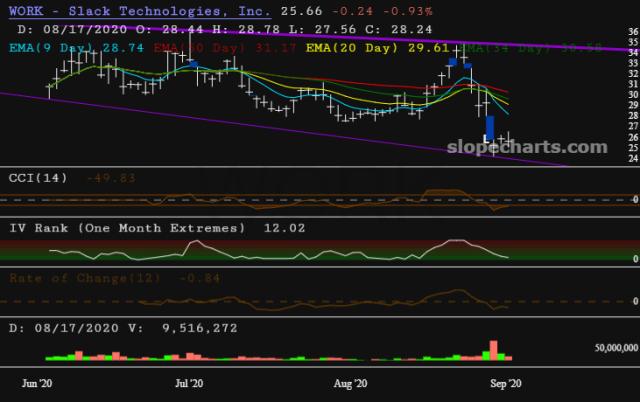Click the Jun '20 date axis label

[x=38, y=383]
